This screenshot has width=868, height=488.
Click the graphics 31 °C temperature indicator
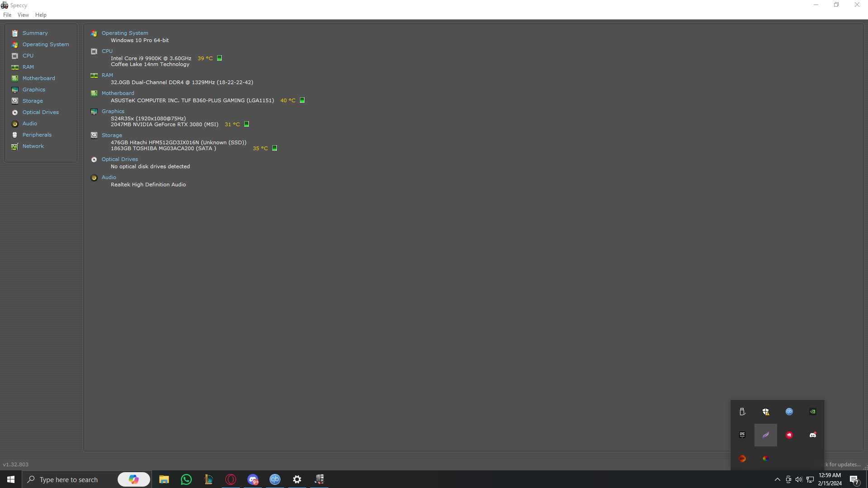click(x=247, y=124)
